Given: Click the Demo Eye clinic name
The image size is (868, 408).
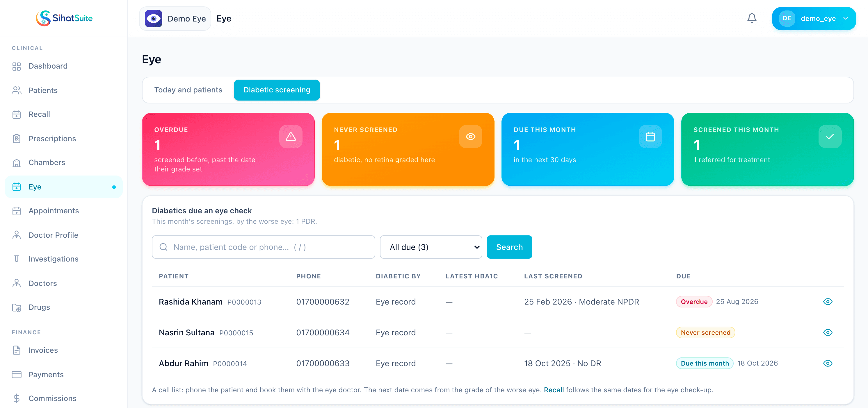Looking at the screenshot, I should (x=187, y=19).
